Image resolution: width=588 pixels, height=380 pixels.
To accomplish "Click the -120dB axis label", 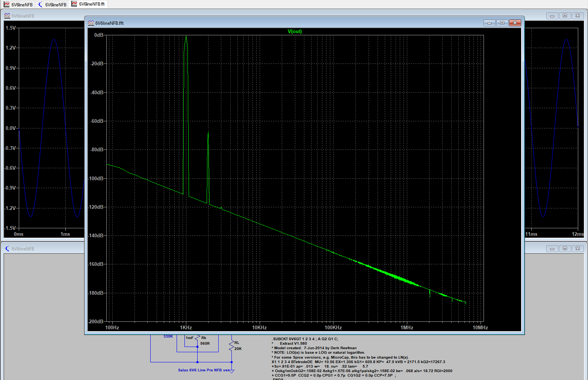I will pos(96,207).
